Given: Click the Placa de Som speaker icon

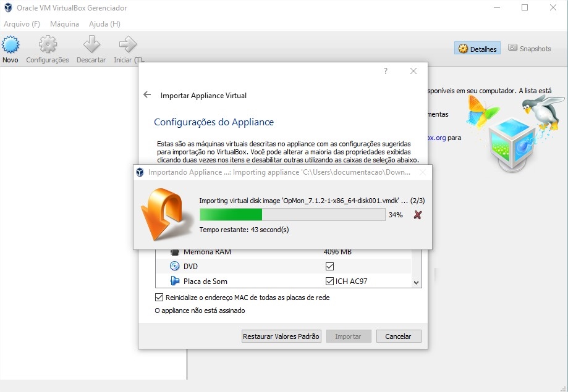Looking at the screenshot, I should click(175, 281).
